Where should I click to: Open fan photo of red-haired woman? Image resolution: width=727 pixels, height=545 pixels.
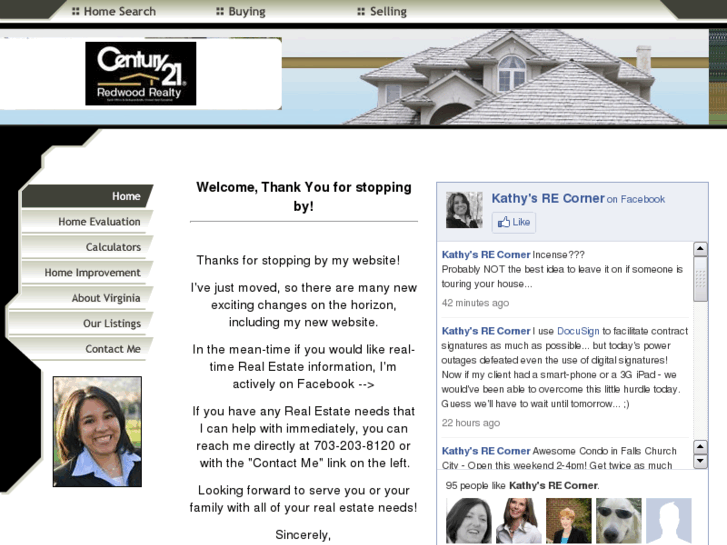(569, 520)
